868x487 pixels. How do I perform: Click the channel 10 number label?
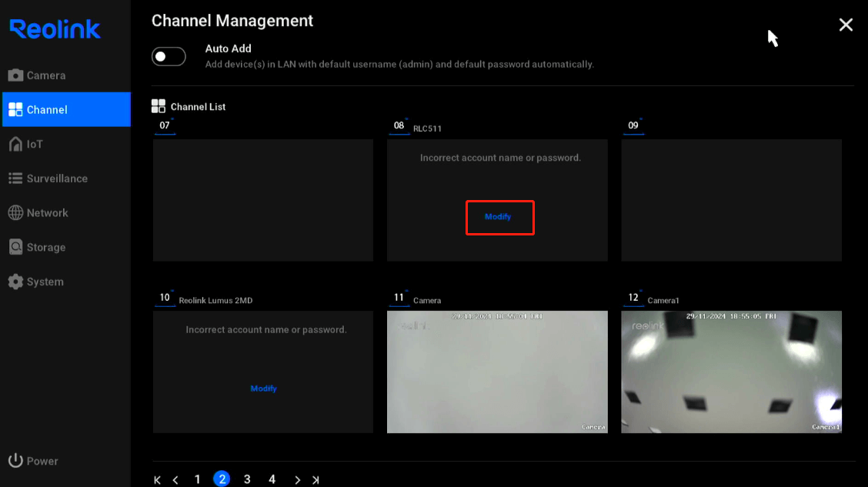click(165, 298)
